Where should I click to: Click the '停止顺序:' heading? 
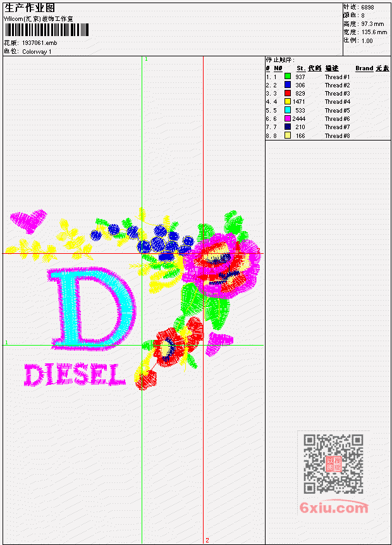[x=280, y=60]
